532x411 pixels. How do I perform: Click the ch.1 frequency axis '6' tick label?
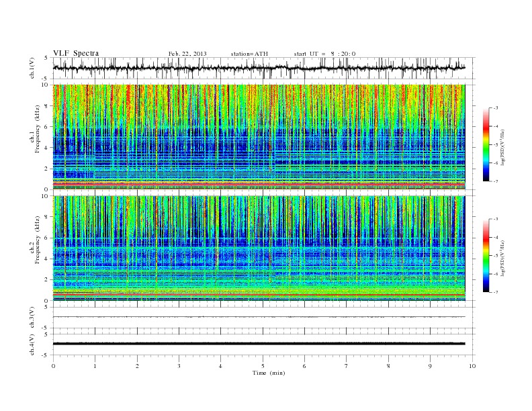click(46, 127)
